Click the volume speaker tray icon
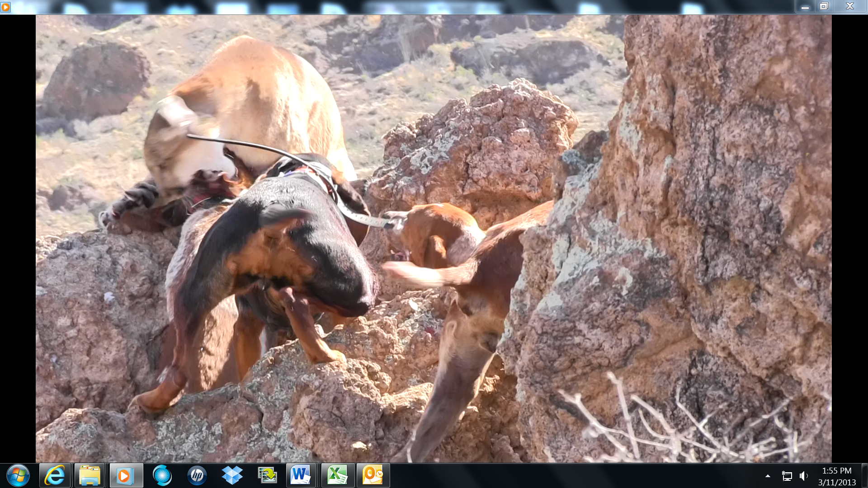Viewport: 868px width, 488px height. pos(803,476)
